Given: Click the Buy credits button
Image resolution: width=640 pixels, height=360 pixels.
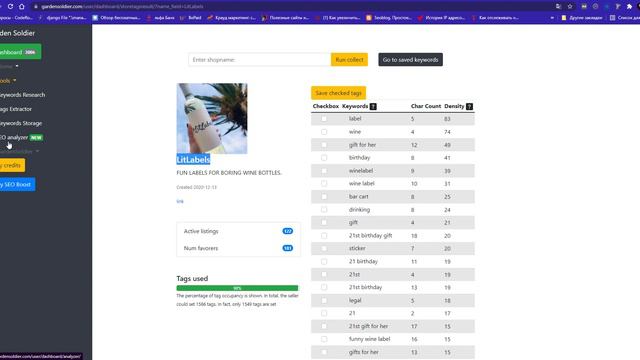Looking at the screenshot, I should (x=12, y=165).
